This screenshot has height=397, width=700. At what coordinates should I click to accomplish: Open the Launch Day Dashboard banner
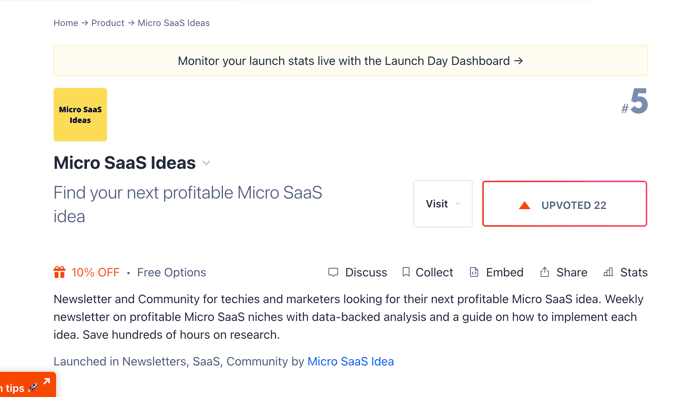coord(350,61)
